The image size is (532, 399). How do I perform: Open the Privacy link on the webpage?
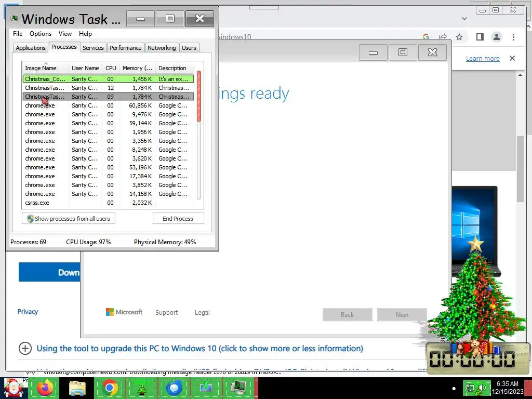tap(28, 312)
